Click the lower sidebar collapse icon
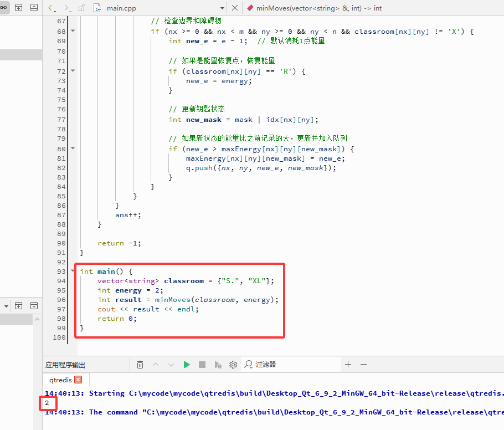 tap(34, 306)
